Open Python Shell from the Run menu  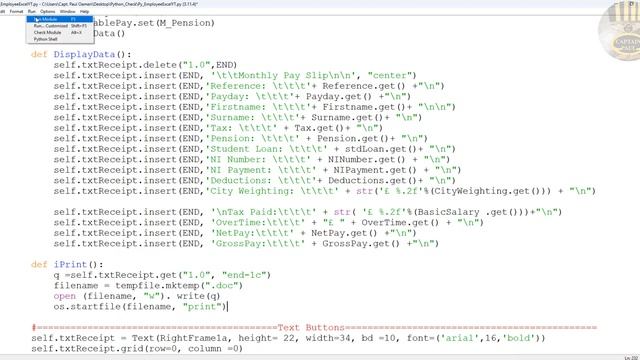60,39
